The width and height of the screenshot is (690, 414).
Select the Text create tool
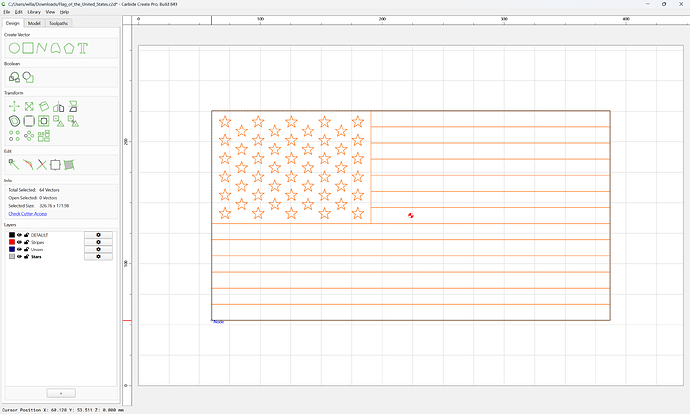[83, 48]
